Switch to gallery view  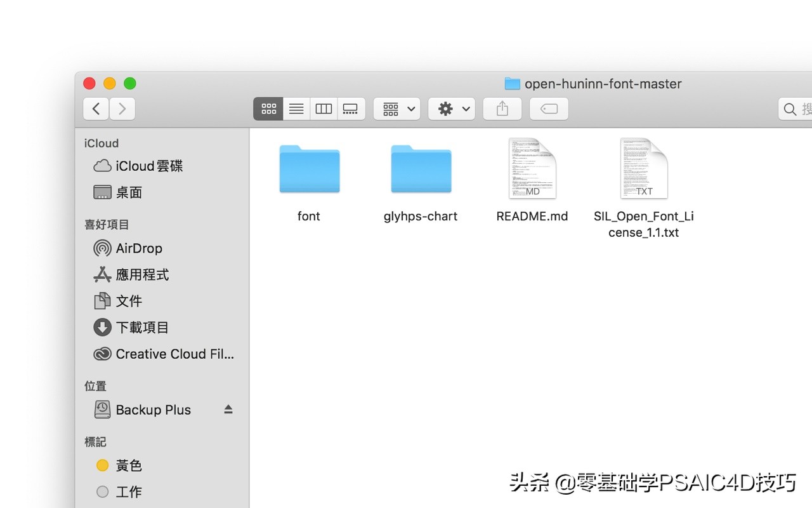pyautogui.click(x=351, y=109)
